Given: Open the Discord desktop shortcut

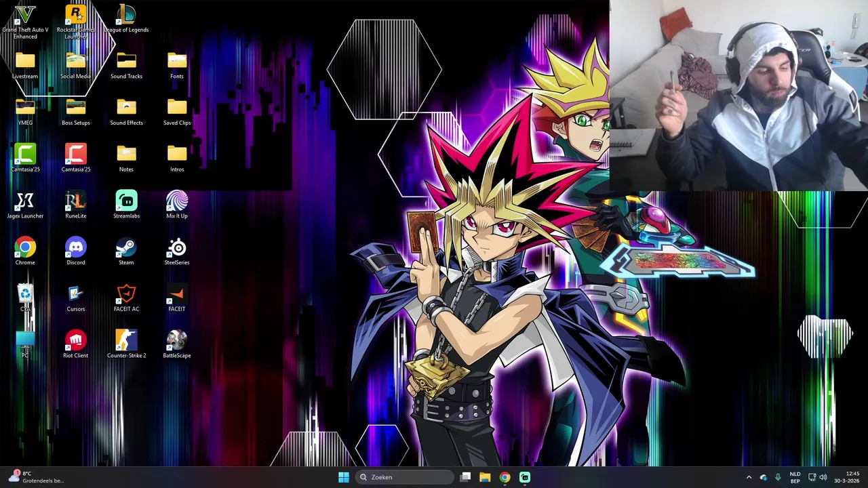Looking at the screenshot, I should click(75, 251).
